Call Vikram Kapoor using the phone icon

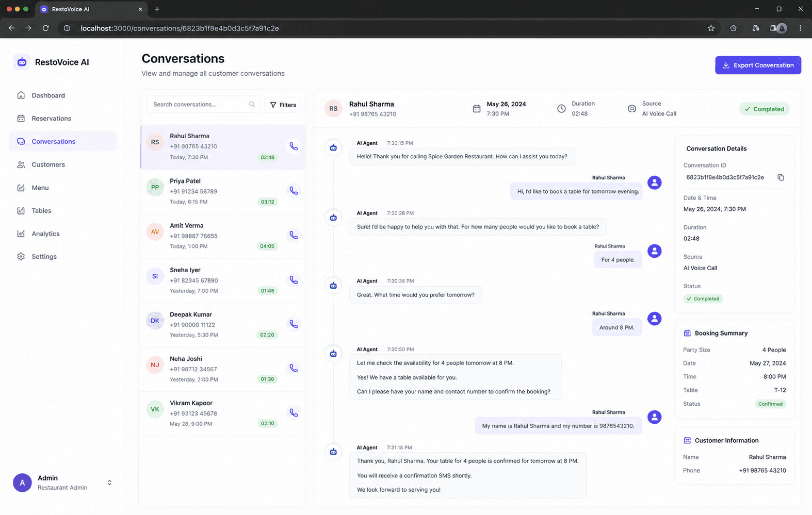coord(294,413)
